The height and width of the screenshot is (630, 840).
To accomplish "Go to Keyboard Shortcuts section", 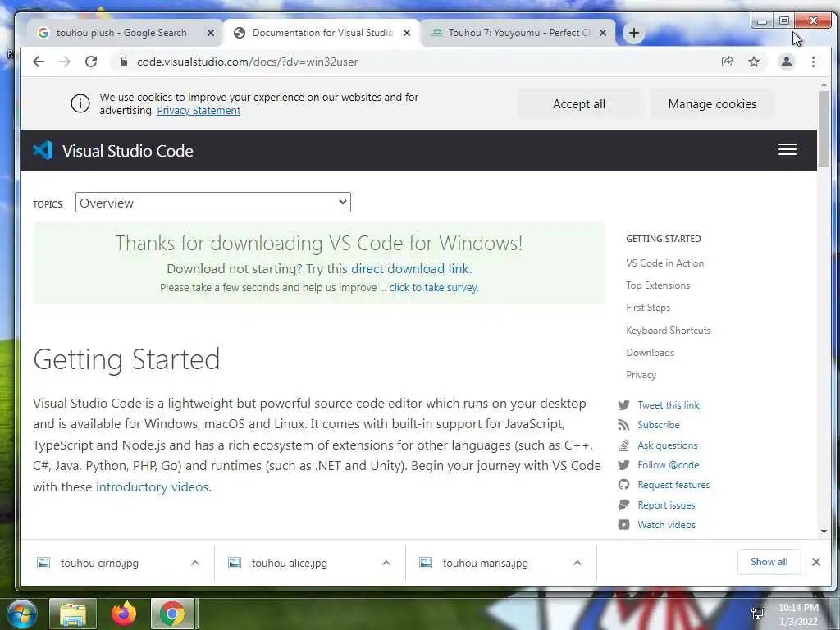I will [669, 331].
